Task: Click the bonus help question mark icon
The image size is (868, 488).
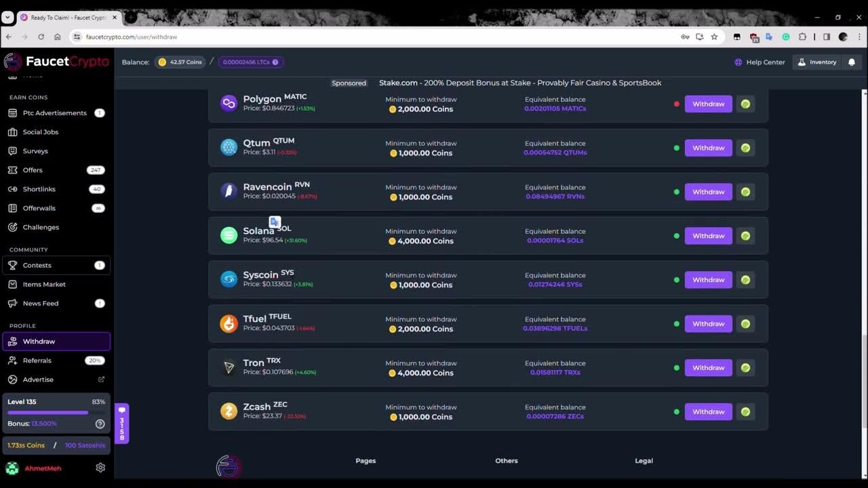Action: click(100, 424)
